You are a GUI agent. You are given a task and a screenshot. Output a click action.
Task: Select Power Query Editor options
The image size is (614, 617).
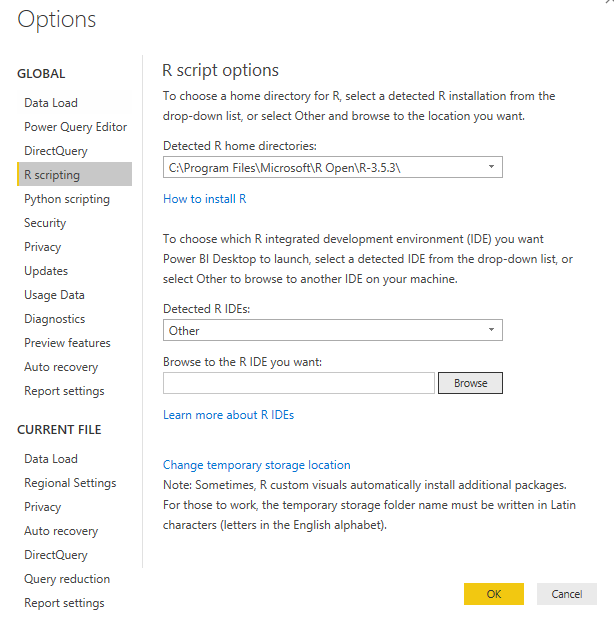tap(75, 127)
